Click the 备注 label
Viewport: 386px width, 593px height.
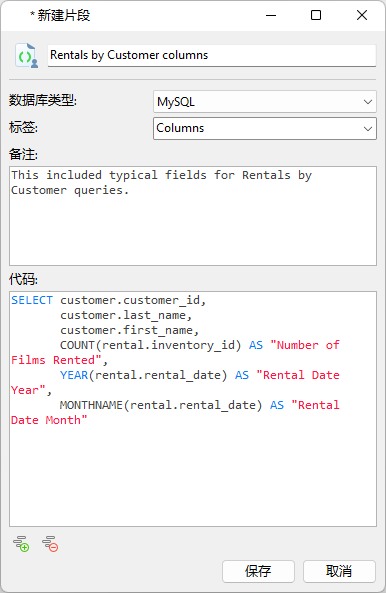click(x=23, y=154)
